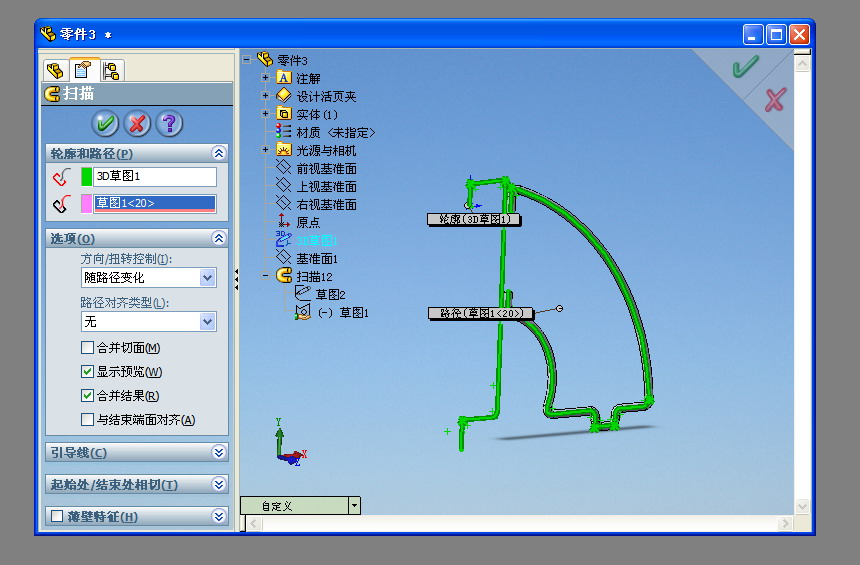860x565 pixels.
Task: Click the profile selection icon
Action: [62, 177]
